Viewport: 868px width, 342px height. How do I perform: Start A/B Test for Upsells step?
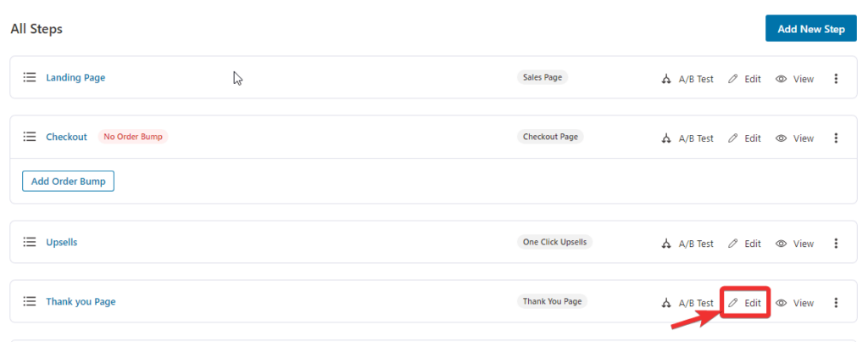click(x=687, y=244)
